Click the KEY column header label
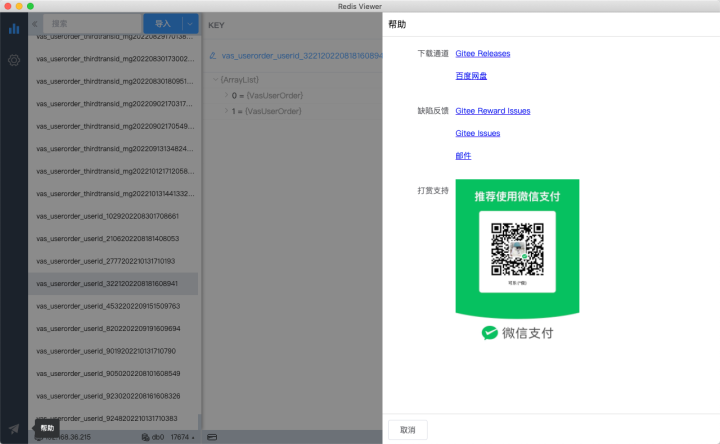Screen dimensions: 720x444 (216, 25)
